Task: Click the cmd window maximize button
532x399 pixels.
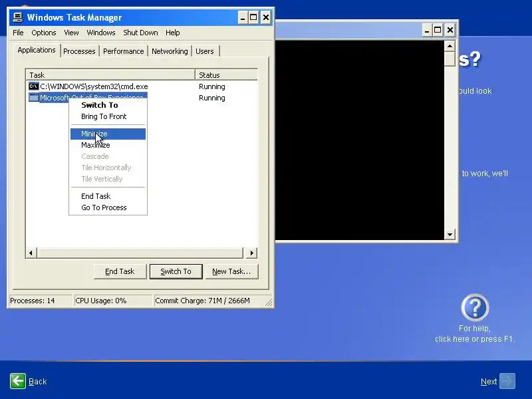Action: [x=438, y=30]
